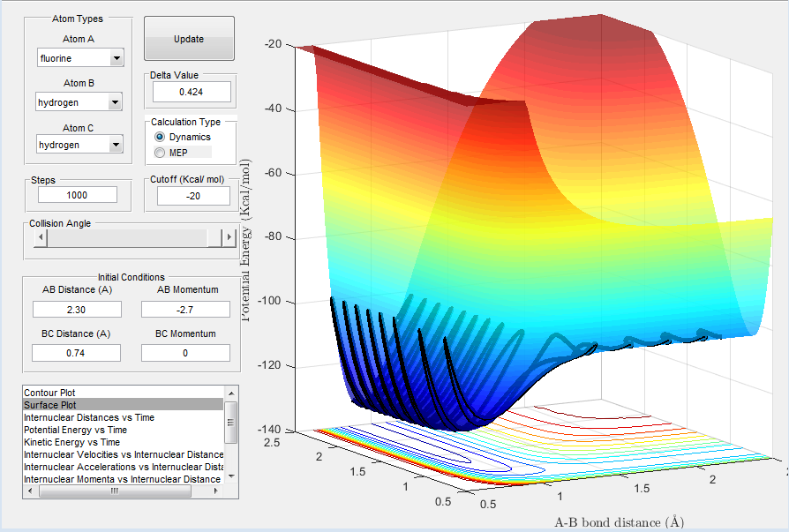Open the Atom C dropdown list
The width and height of the screenshot is (789, 532).
click(x=115, y=145)
